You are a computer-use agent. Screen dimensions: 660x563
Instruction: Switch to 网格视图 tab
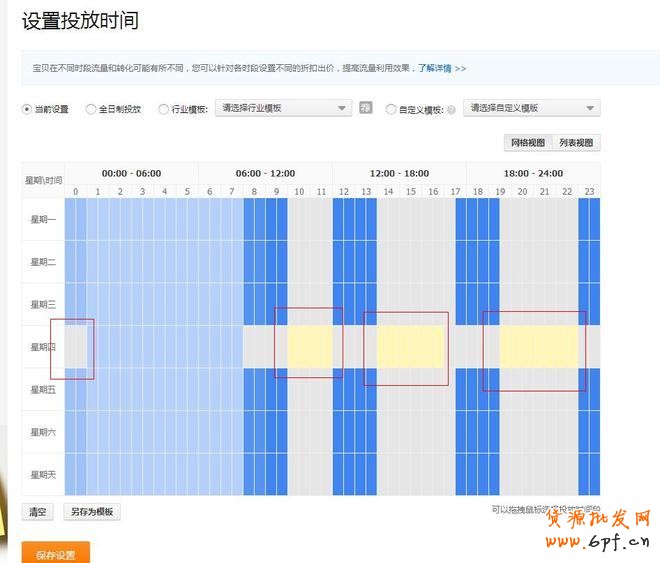[x=528, y=143]
